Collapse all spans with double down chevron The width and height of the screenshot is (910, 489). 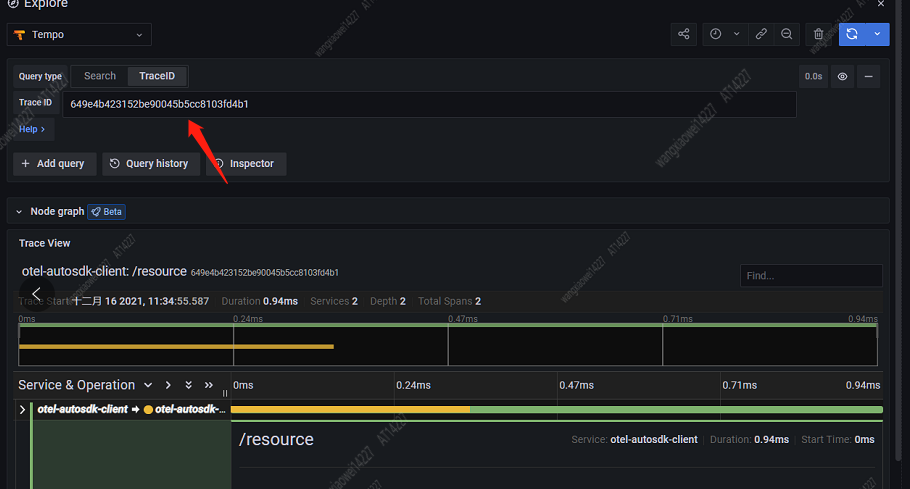pos(188,385)
